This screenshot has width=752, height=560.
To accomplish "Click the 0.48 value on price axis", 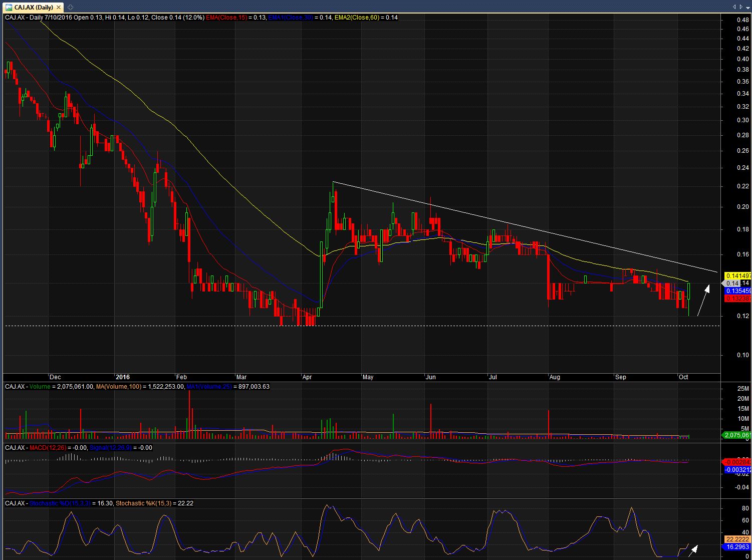I will (742, 20).
